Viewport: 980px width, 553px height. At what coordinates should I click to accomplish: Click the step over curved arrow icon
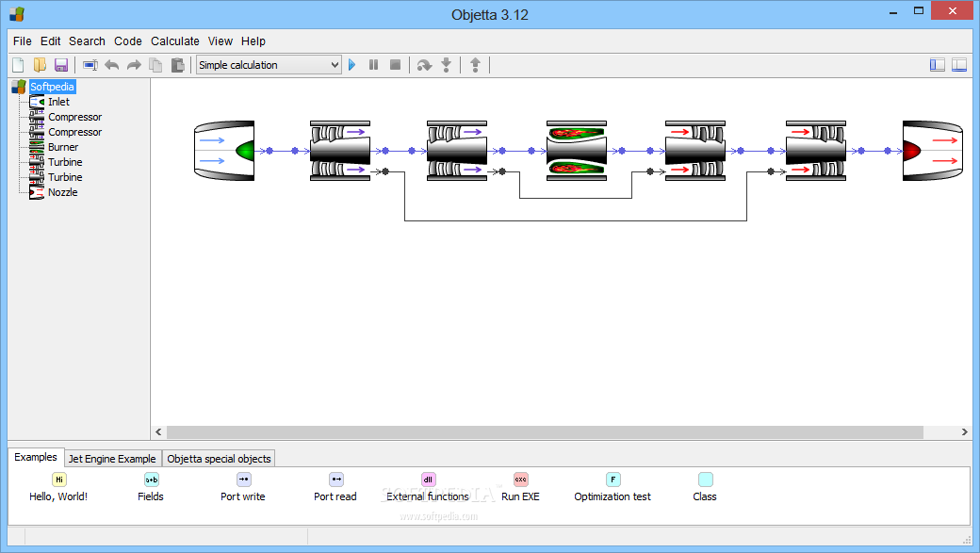pos(424,65)
